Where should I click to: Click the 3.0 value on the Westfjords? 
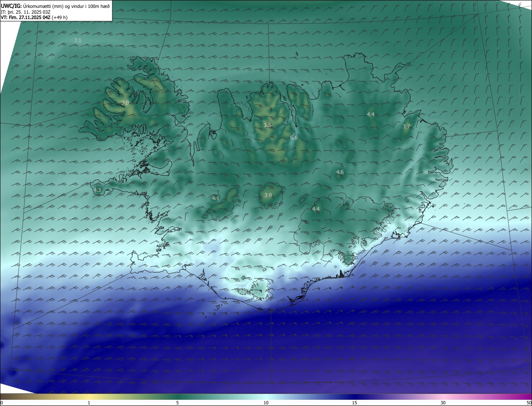(125, 103)
